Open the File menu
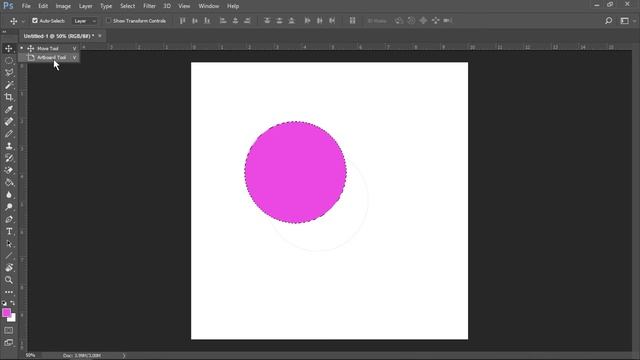The height and width of the screenshot is (360, 640). tap(26, 6)
